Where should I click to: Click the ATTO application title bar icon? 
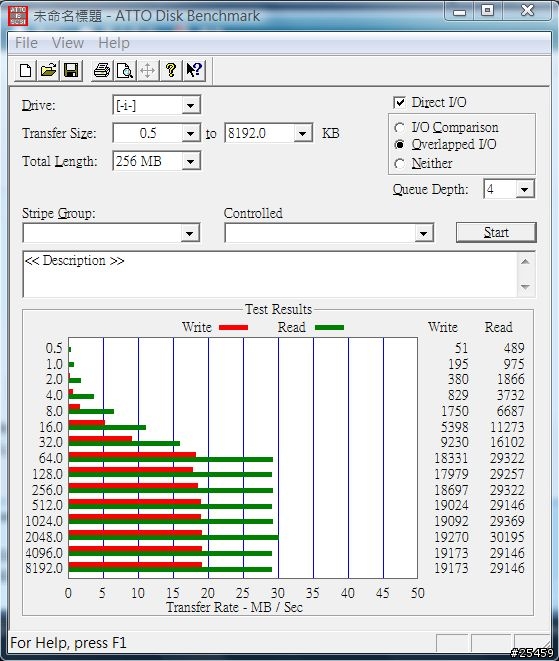point(18,16)
